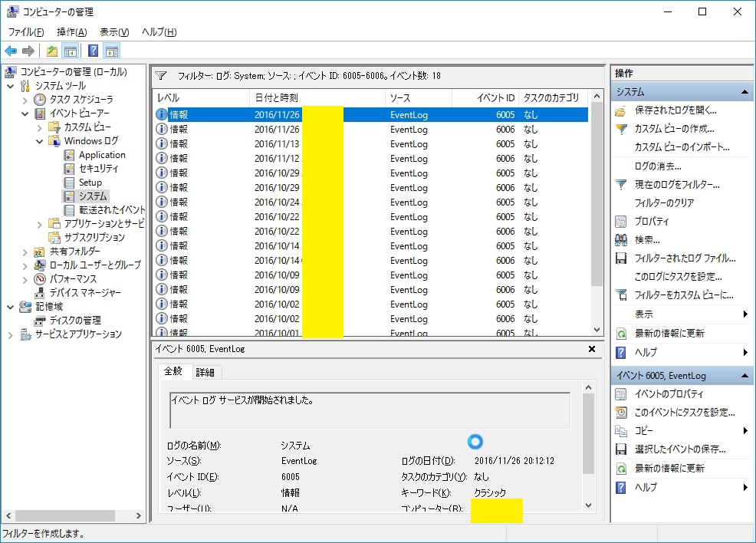Viewport: 756px width, 543px height.
Task: Click the show/hide console tree toolbar icon
Action: (x=70, y=51)
